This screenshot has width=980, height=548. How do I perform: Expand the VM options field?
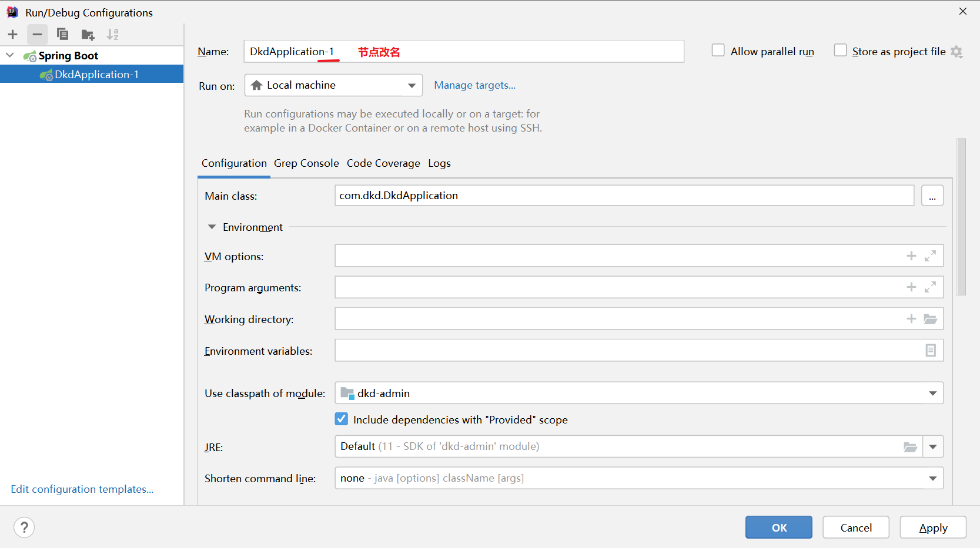(930, 256)
